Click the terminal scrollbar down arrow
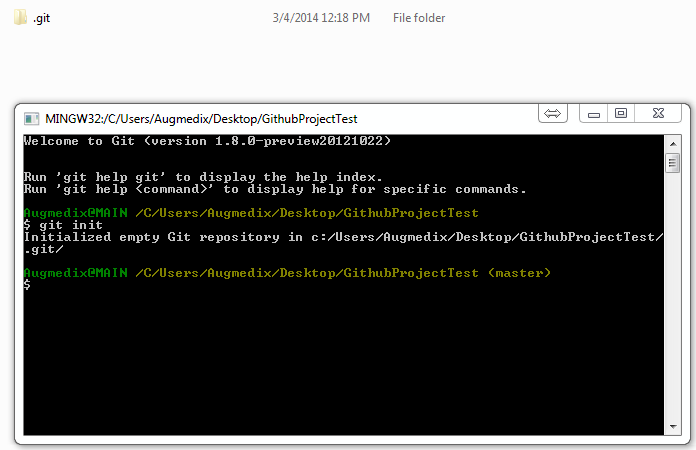The height and width of the screenshot is (450, 696). coord(672,428)
